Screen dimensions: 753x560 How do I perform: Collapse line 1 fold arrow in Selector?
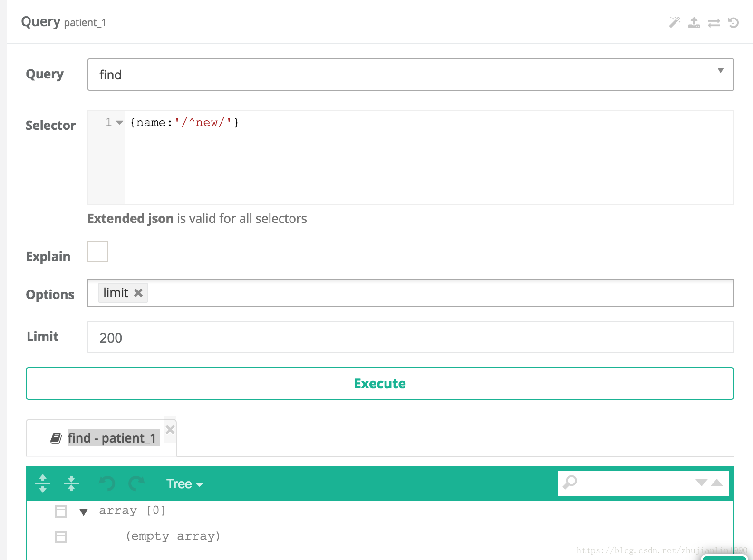coord(120,123)
